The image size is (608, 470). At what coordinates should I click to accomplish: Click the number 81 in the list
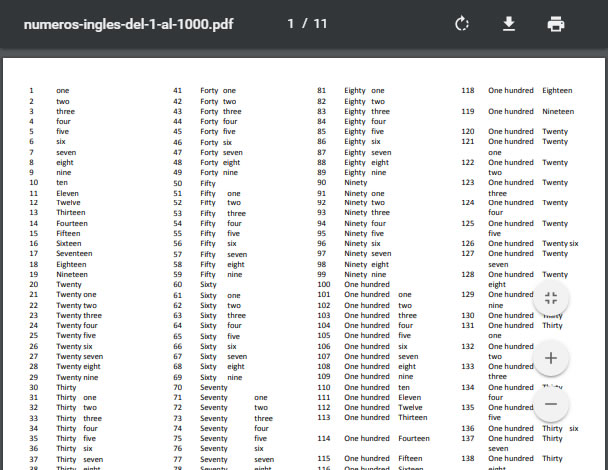point(321,90)
